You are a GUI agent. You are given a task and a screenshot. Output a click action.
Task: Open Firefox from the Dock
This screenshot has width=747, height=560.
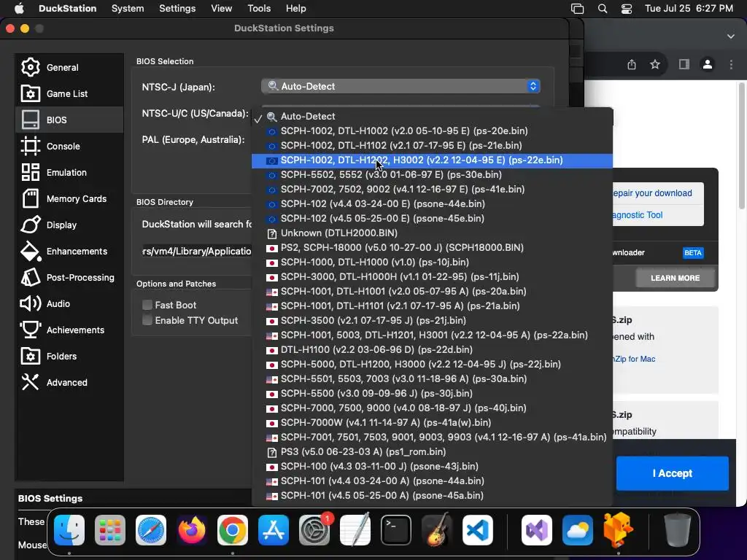(192, 530)
